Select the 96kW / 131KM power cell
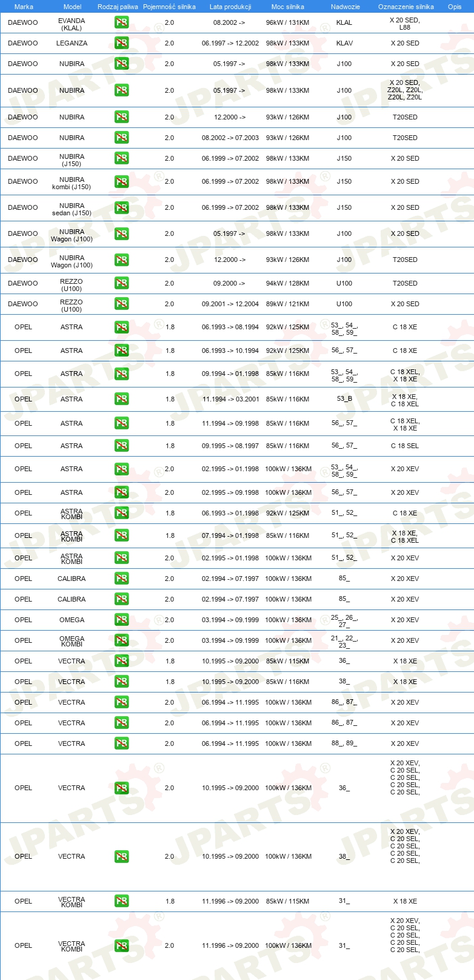Image resolution: width=474 pixels, height=980 pixels. point(287,22)
